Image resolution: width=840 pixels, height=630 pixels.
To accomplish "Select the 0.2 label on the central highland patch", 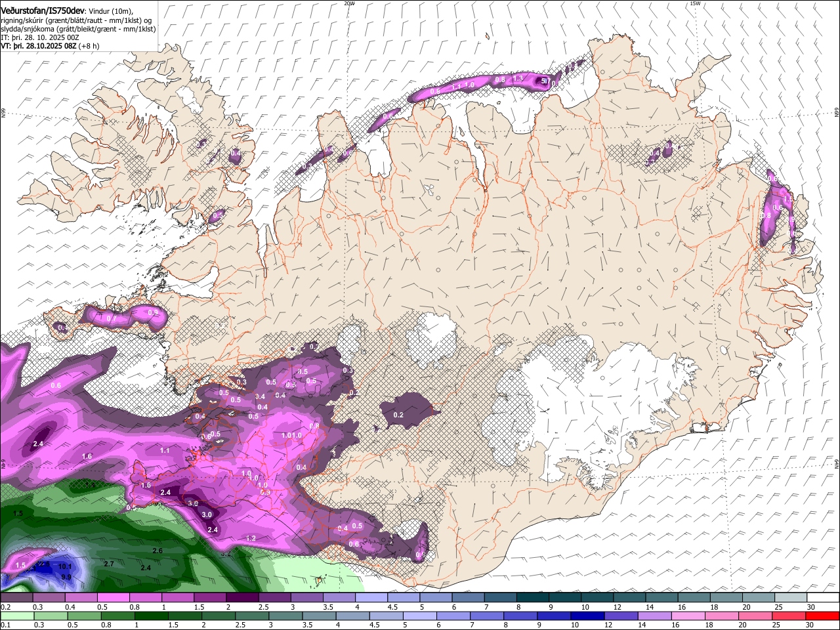I will coord(398,415).
